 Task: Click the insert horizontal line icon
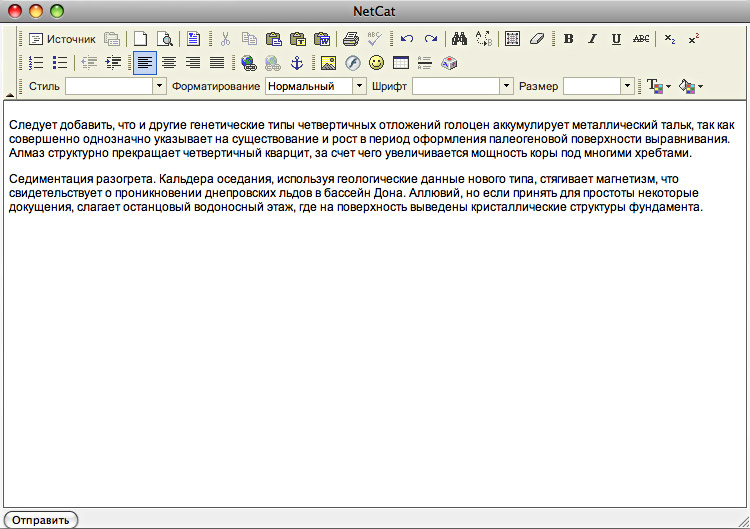[x=425, y=63]
